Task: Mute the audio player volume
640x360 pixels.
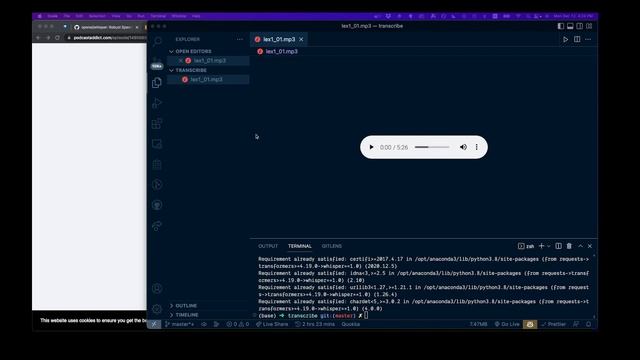Action: click(463, 147)
